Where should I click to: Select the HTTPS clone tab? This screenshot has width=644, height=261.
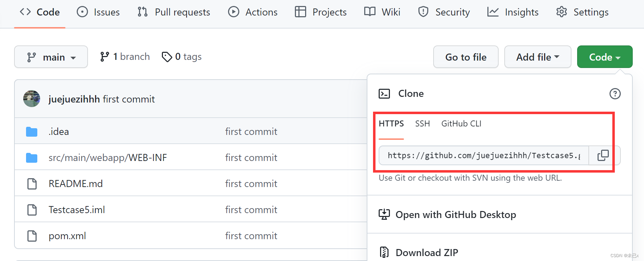[x=391, y=124]
